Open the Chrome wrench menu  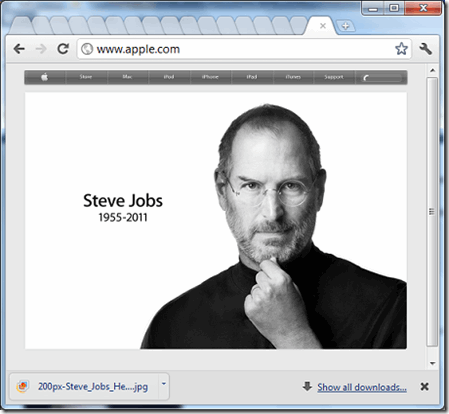coord(425,49)
